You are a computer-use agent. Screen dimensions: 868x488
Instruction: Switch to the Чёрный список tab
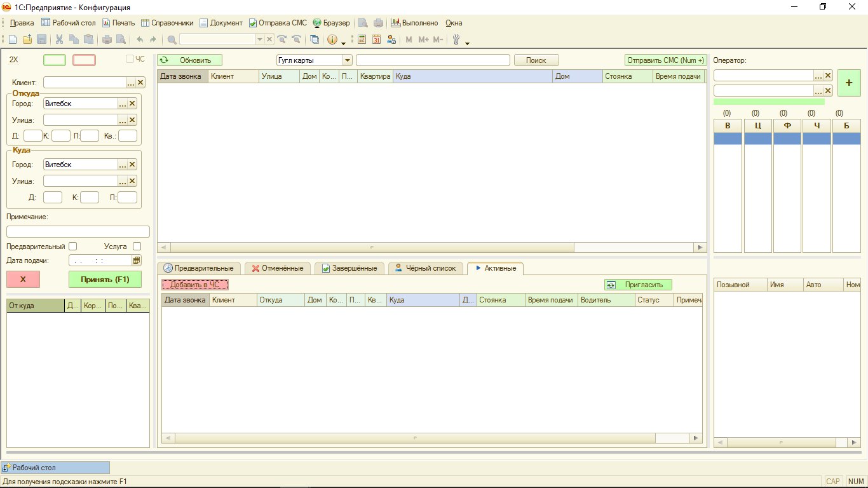pyautogui.click(x=426, y=268)
